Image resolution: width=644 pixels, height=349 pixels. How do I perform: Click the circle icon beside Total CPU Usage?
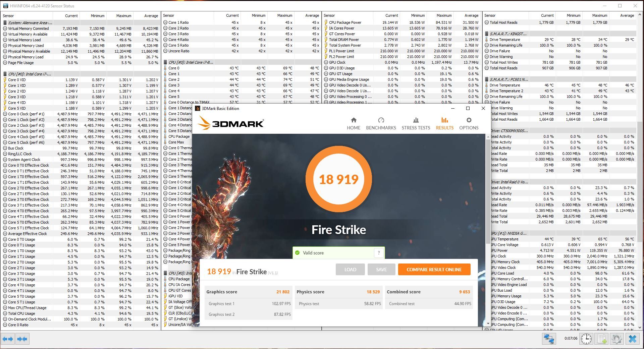(x=5, y=313)
